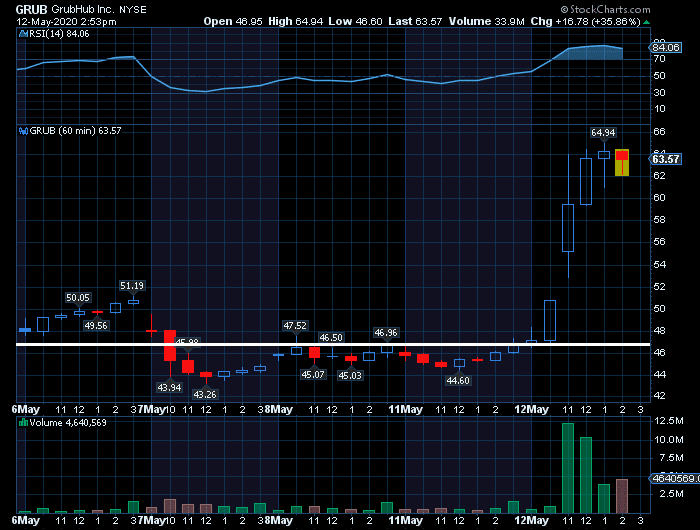
Task: Click the Volume 33.9M value in the header
Action: [487, 21]
